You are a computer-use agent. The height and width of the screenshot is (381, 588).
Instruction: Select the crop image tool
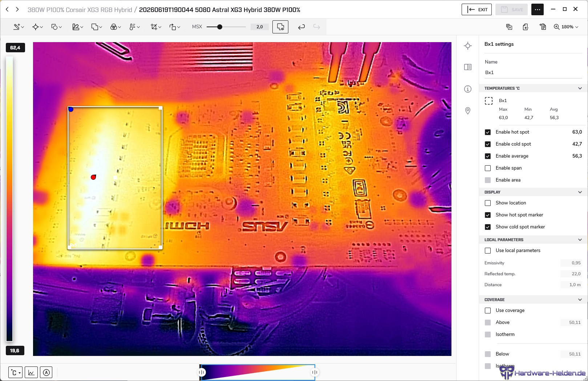point(156,27)
